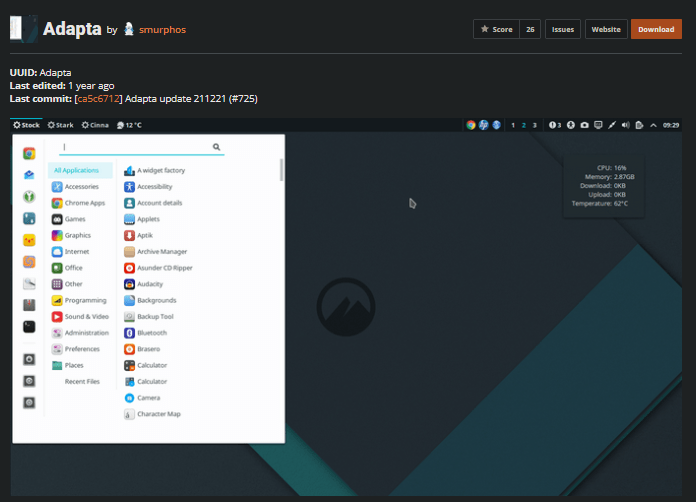
Task: Open Backgrounds from the applications list
Action: 150,300
